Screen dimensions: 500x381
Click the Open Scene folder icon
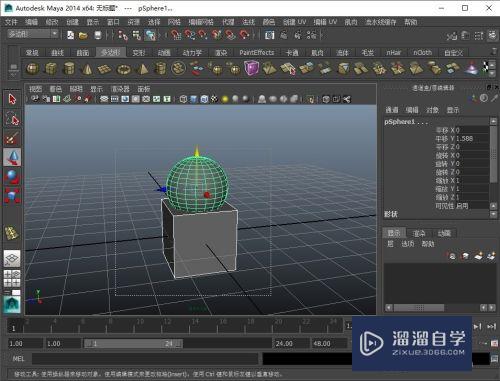coord(83,35)
